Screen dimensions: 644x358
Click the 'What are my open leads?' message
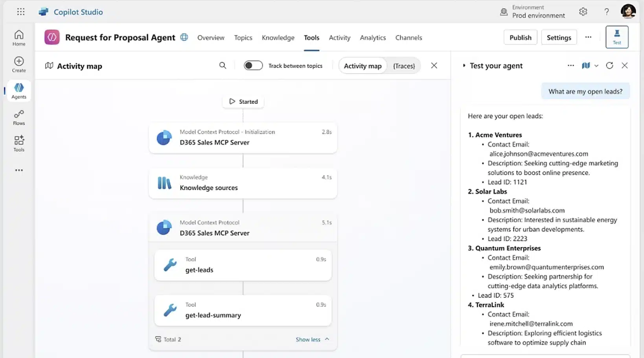(x=585, y=91)
